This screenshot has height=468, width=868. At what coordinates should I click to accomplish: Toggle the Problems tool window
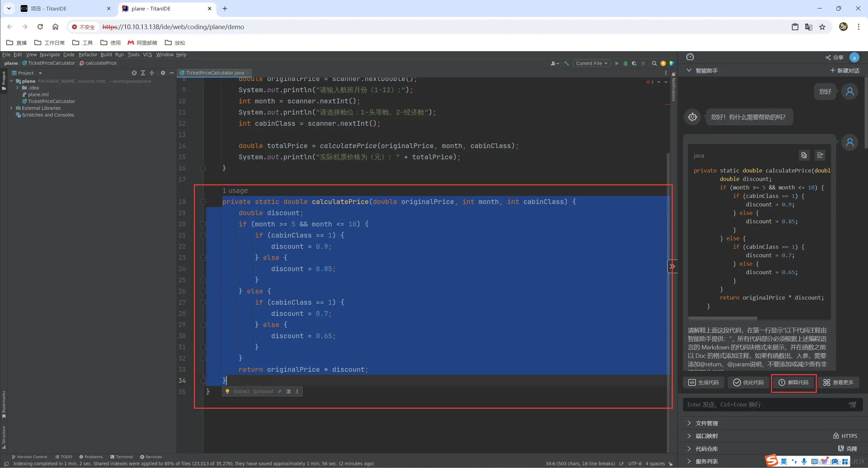click(91, 457)
